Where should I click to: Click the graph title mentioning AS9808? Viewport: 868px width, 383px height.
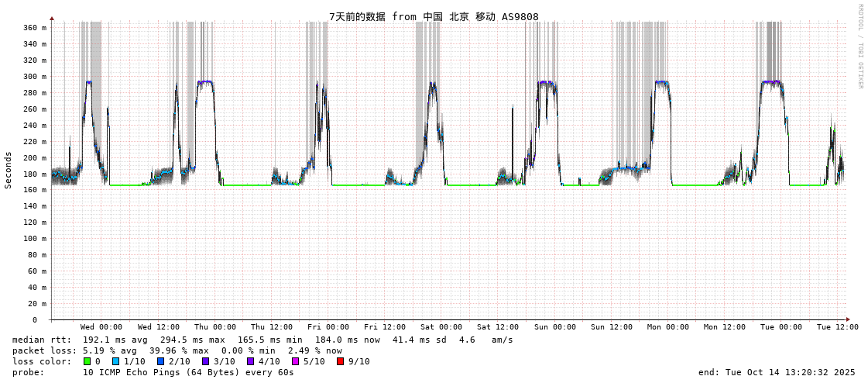coord(434,16)
